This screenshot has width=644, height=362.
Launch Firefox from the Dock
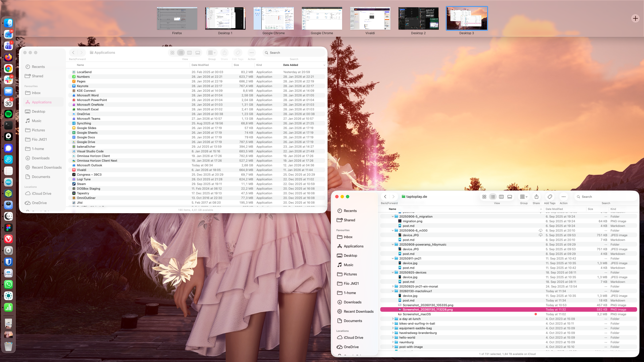[9, 57]
